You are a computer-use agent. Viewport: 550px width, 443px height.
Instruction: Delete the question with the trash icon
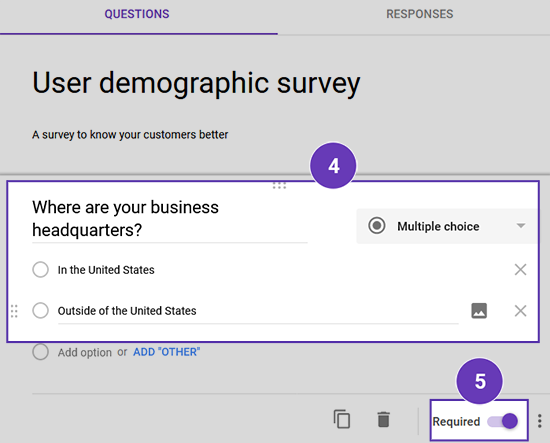pyautogui.click(x=383, y=419)
